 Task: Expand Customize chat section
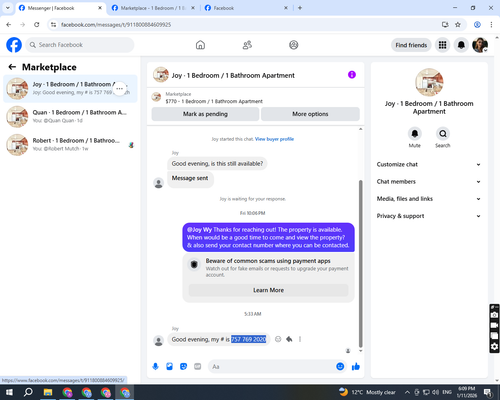tap(429, 164)
